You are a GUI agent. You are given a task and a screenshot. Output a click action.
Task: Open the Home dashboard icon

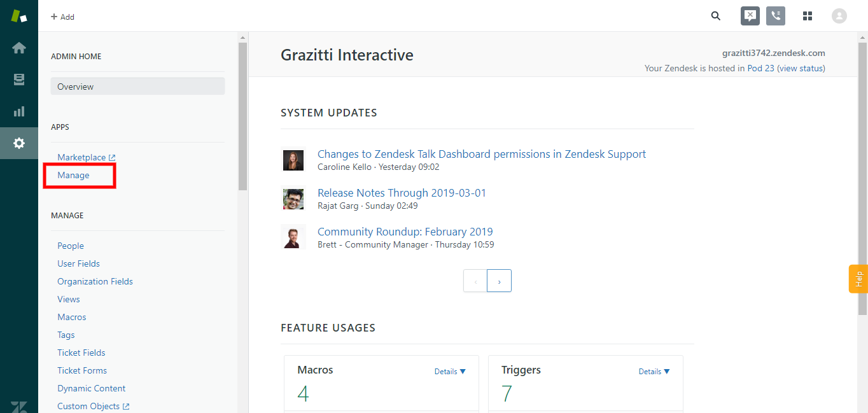coord(19,48)
